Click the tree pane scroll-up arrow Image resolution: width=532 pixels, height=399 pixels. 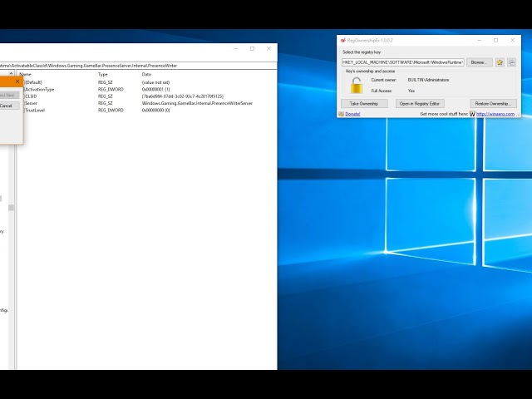tap(11, 74)
